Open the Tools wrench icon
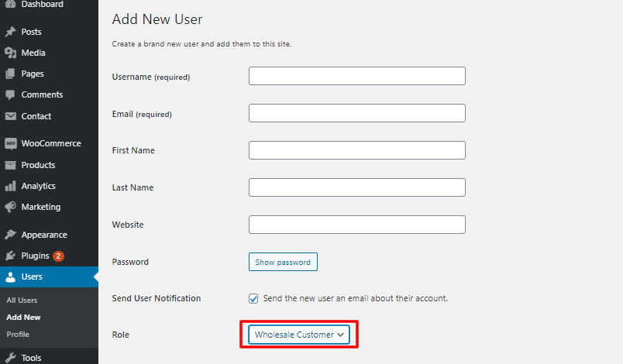This screenshot has height=364, width=623. pos(10,358)
